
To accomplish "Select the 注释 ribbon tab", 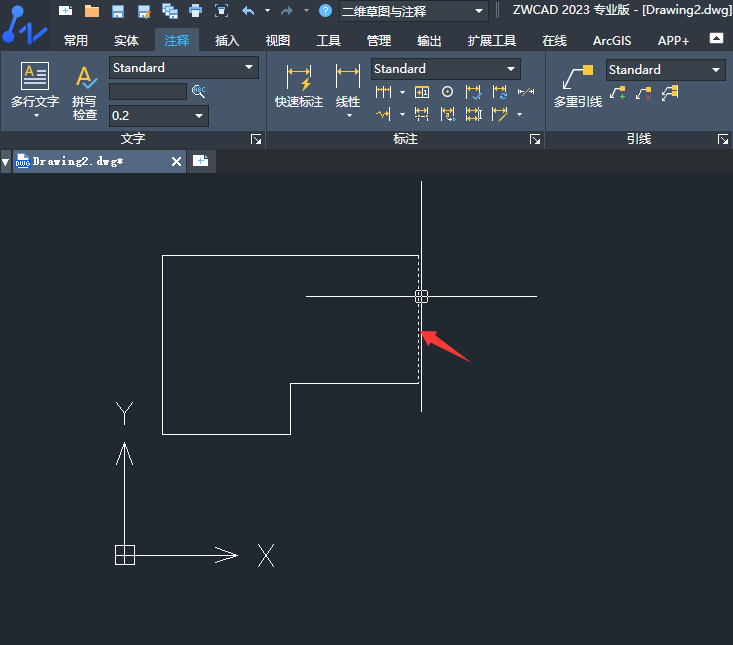I will coord(177,41).
